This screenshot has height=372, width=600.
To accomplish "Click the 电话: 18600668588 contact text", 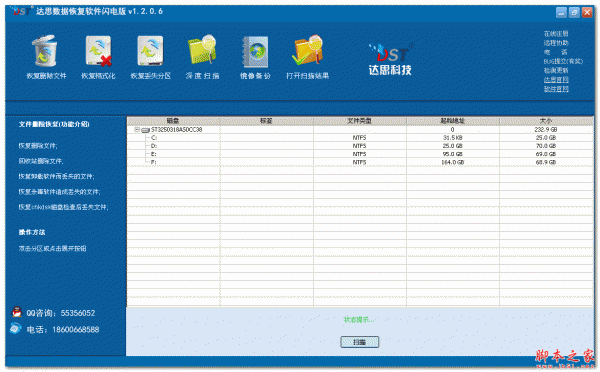I will 63,330.
